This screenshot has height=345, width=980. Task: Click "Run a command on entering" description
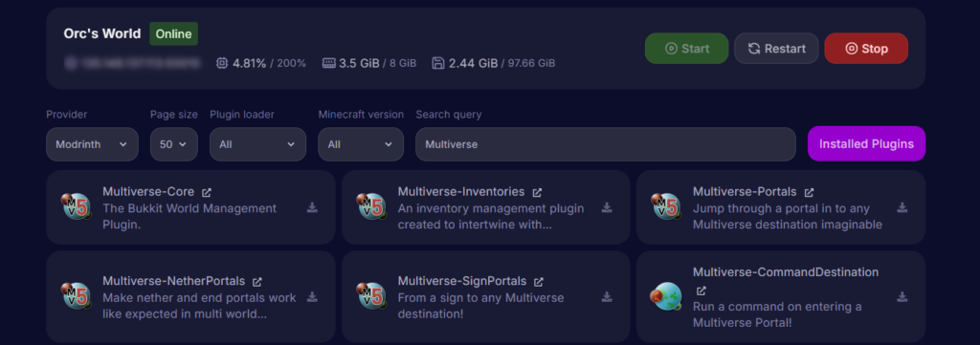click(x=777, y=315)
